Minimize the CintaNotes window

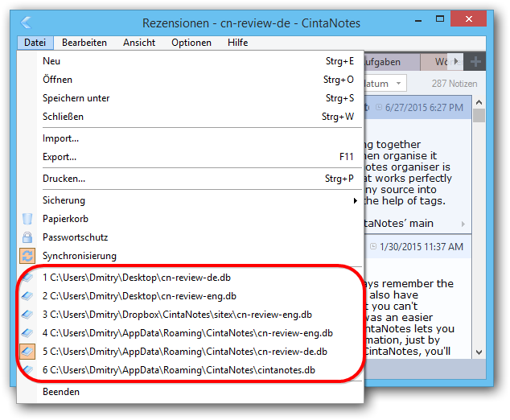[418, 21]
